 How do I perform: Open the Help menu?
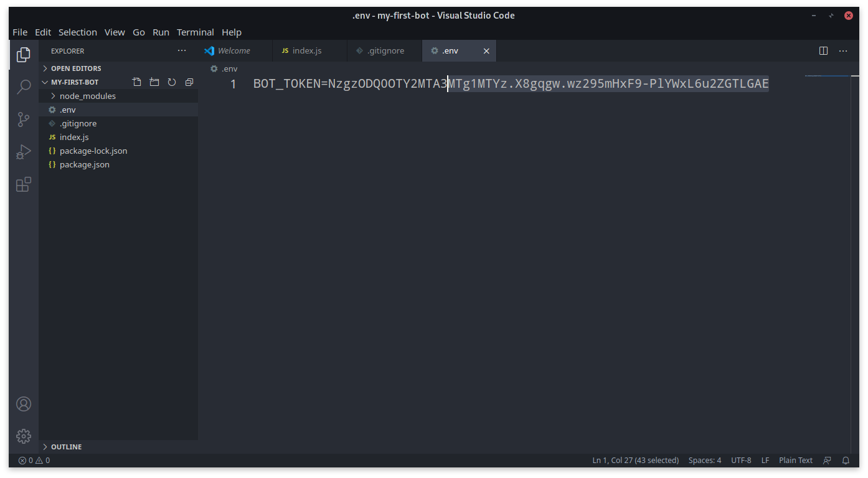[x=232, y=32]
